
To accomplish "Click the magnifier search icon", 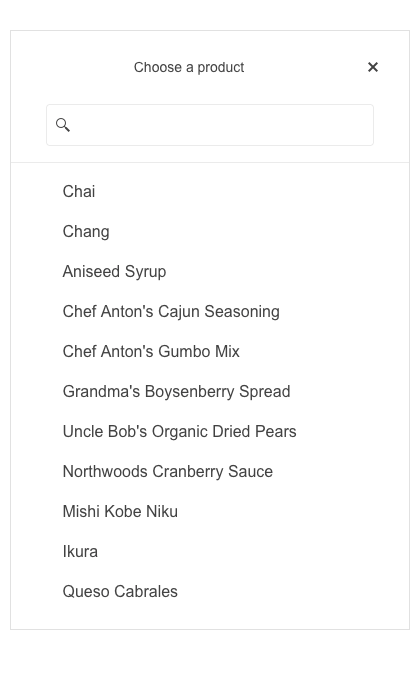I will point(63,125).
